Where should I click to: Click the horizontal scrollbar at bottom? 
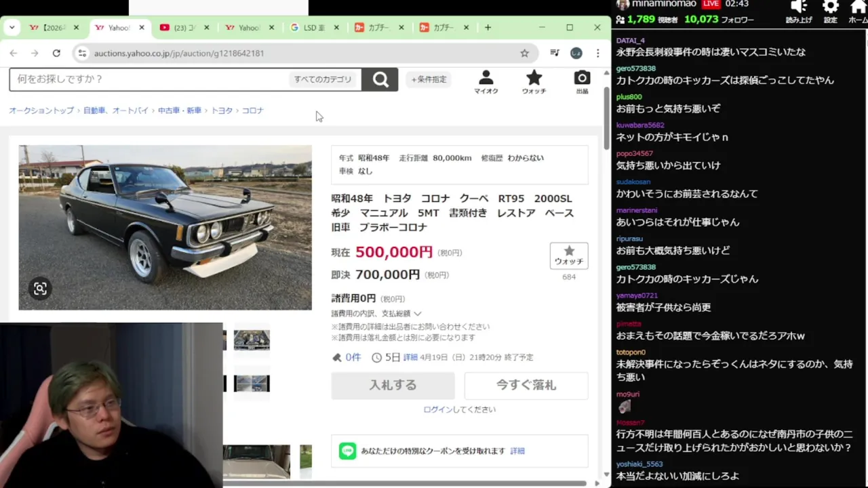404,483
